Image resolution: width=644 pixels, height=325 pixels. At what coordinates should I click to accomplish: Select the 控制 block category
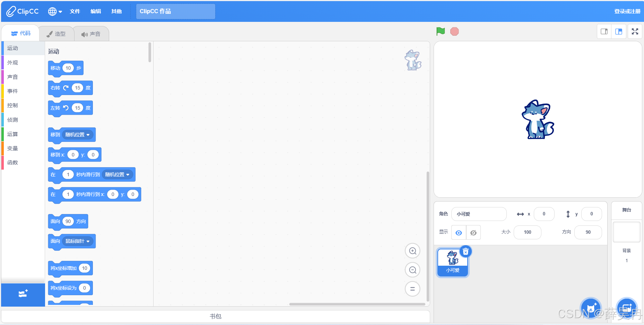coord(23,105)
